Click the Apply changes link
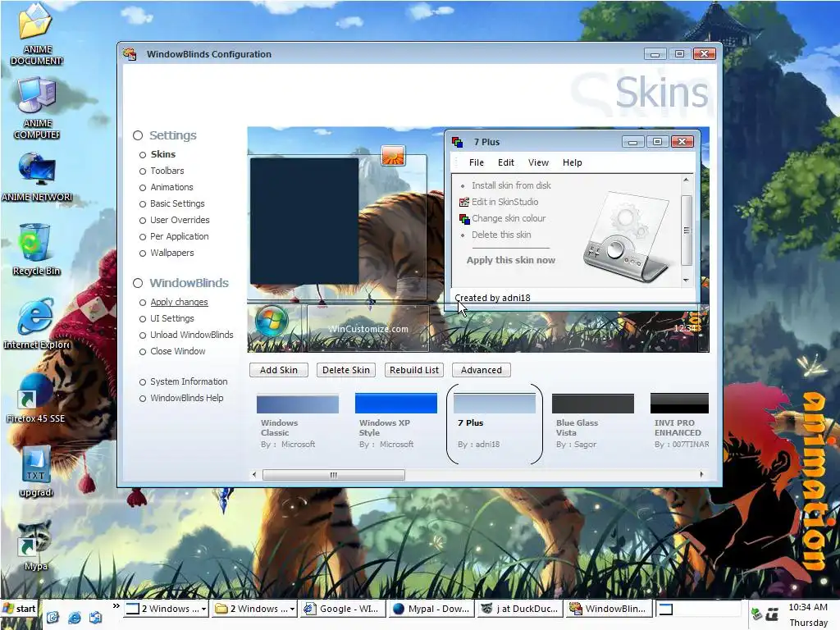Viewport: 840px width, 630px height. (x=179, y=302)
